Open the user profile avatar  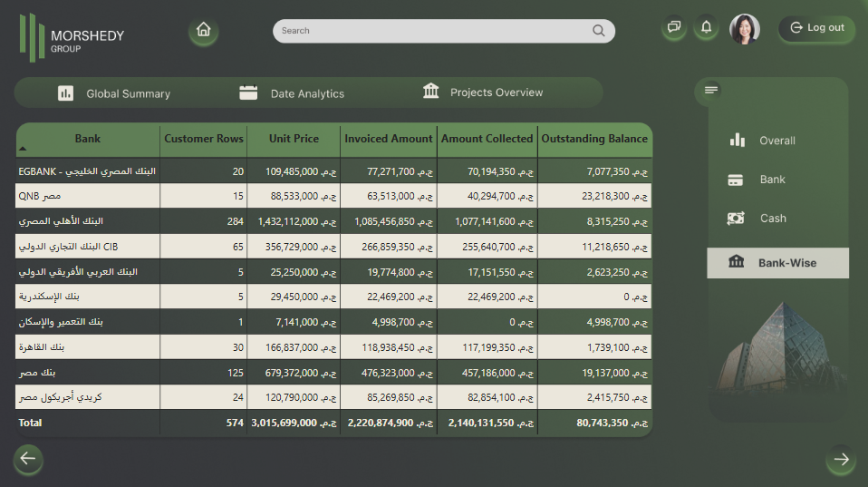(x=745, y=29)
